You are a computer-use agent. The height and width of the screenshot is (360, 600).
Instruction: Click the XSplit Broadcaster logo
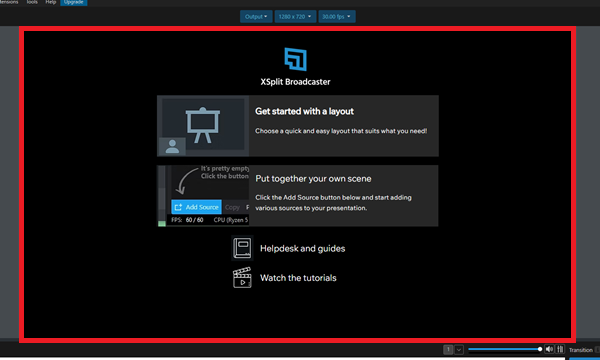pyautogui.click(x=295, y=59)
